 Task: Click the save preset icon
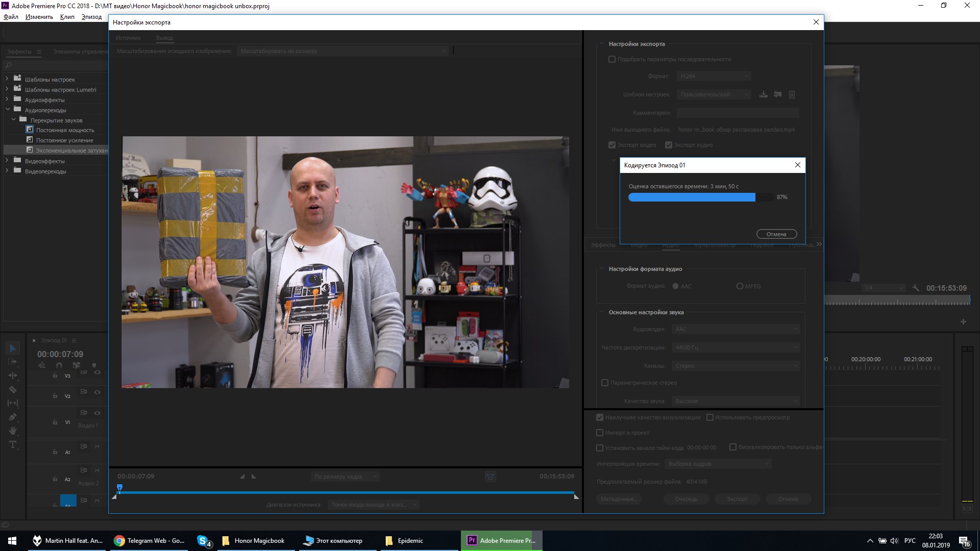coord(764,94)
